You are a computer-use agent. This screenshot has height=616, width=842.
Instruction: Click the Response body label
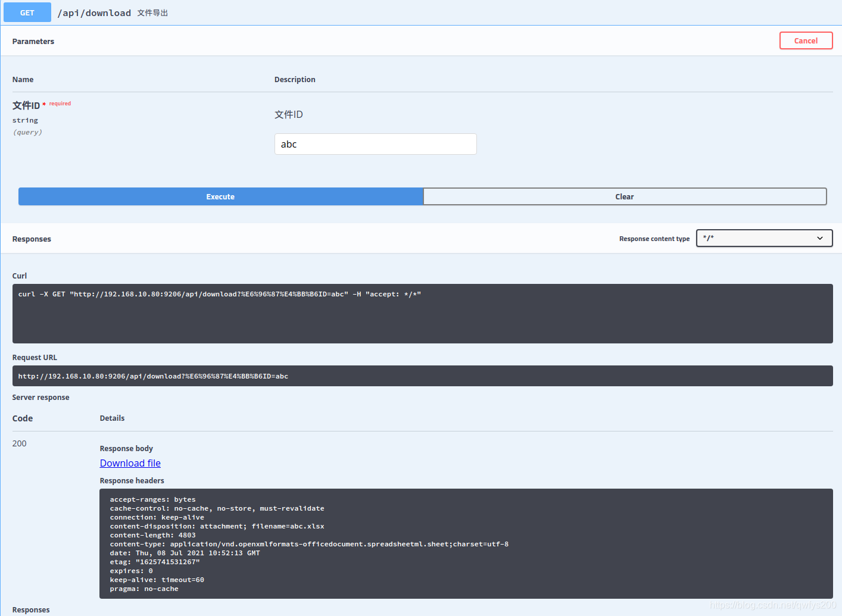click(x=126, y=448)
